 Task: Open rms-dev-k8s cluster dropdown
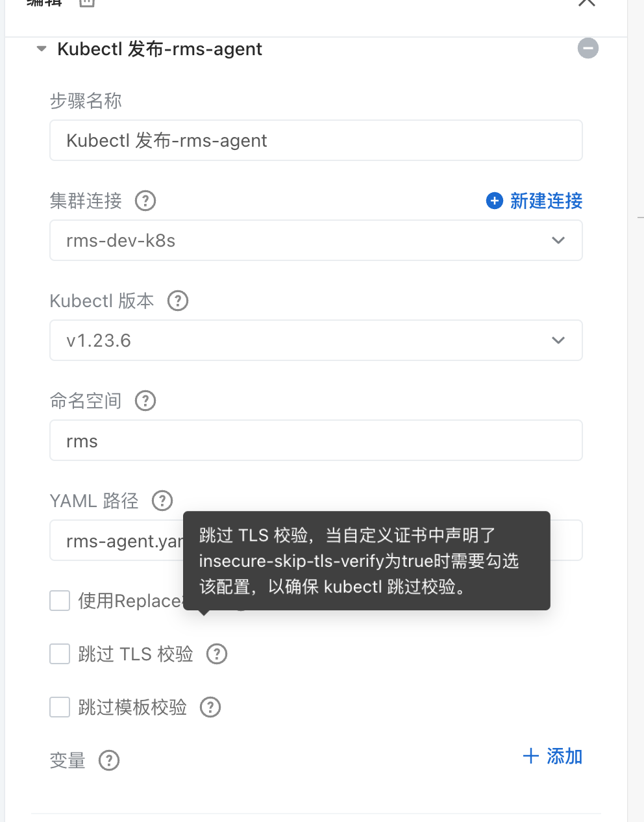(x=316, y=240)
